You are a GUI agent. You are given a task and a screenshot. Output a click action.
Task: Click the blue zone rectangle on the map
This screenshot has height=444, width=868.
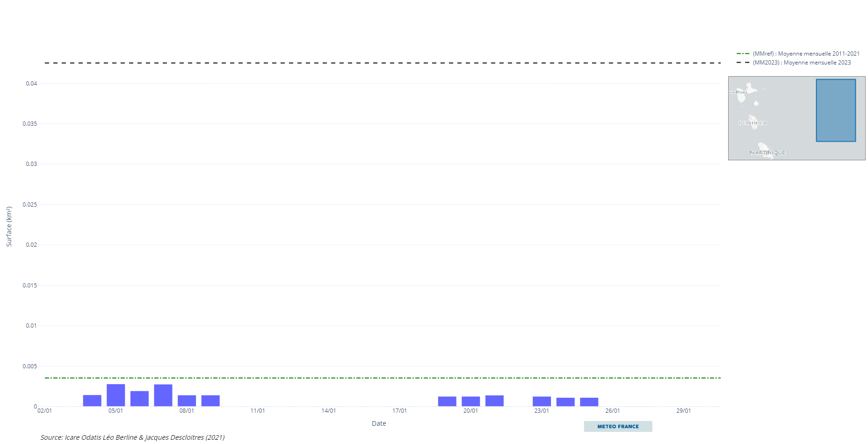pos(836,110)
